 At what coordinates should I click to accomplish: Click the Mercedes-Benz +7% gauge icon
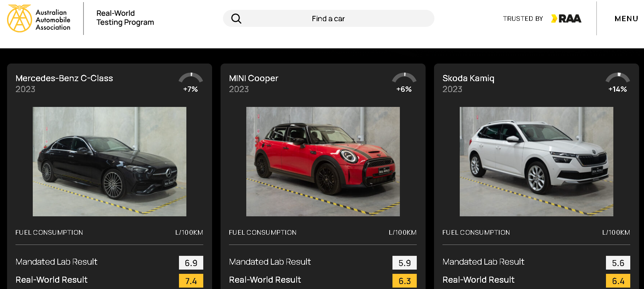point(191,78)
